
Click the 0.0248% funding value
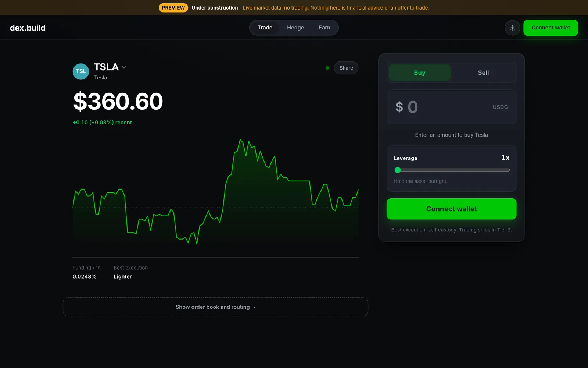pyautogui.click(x=85, y=276)
